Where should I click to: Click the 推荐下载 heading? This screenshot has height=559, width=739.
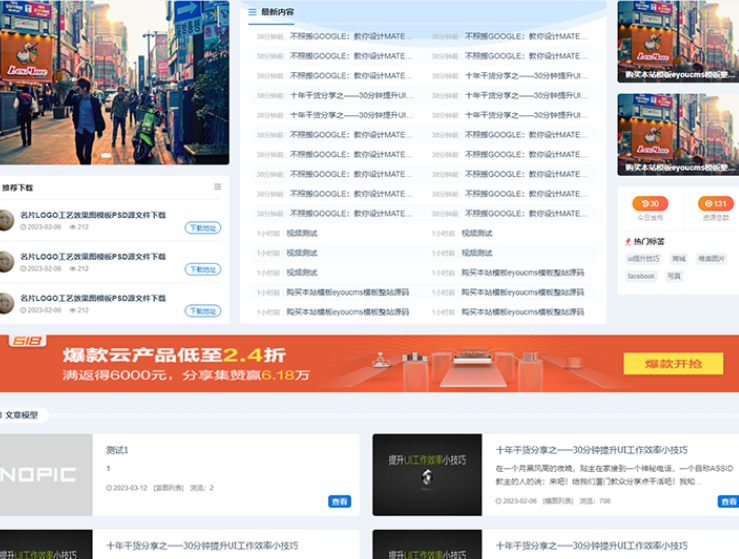tap(17, 188)
